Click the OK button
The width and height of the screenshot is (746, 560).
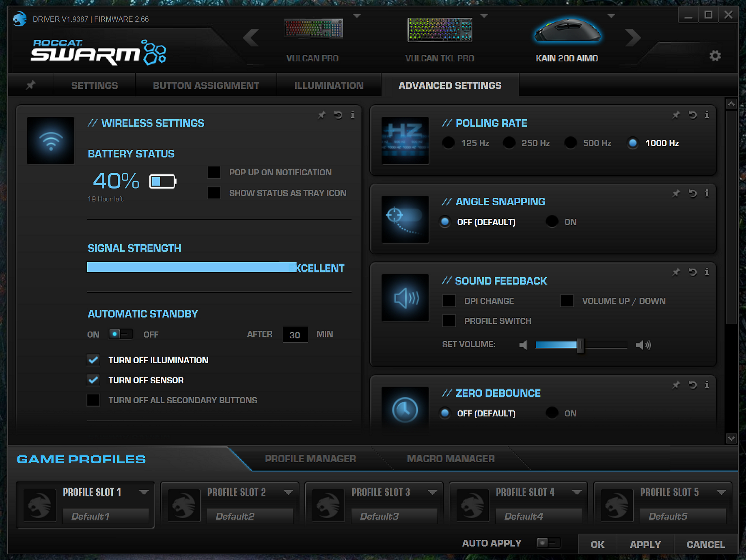click(x=597, y=544)
